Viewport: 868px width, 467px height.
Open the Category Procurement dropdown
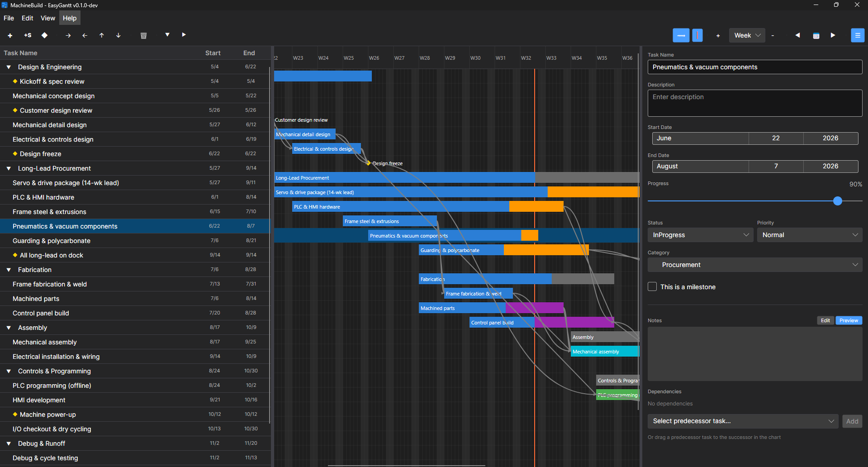(x=755, y=265)
